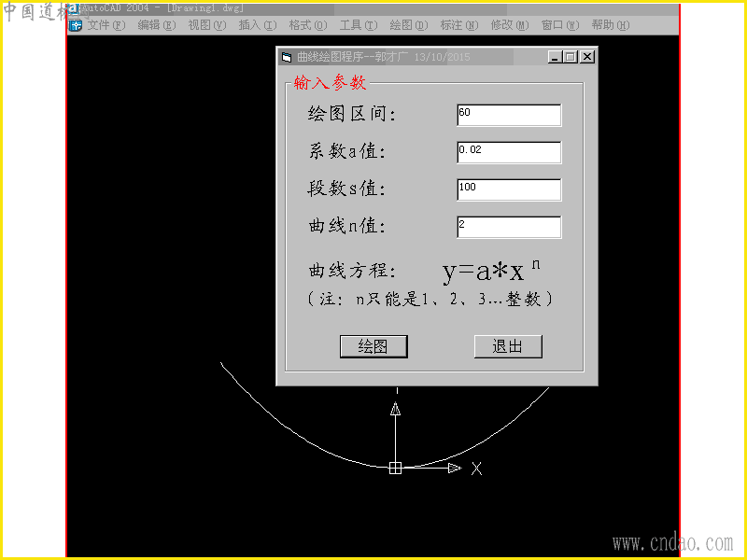Open the 修改(M) menu

(x=510, y=25)
